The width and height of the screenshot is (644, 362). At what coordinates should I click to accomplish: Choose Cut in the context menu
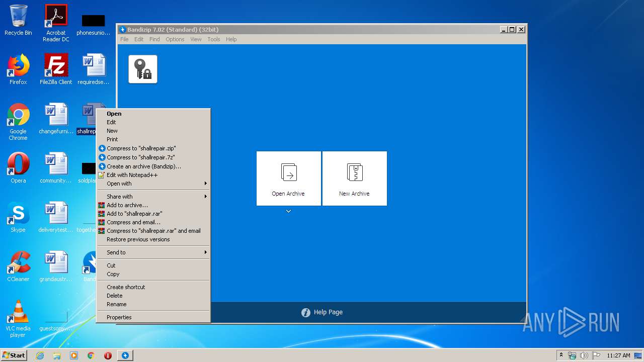(x=153, y=265)
